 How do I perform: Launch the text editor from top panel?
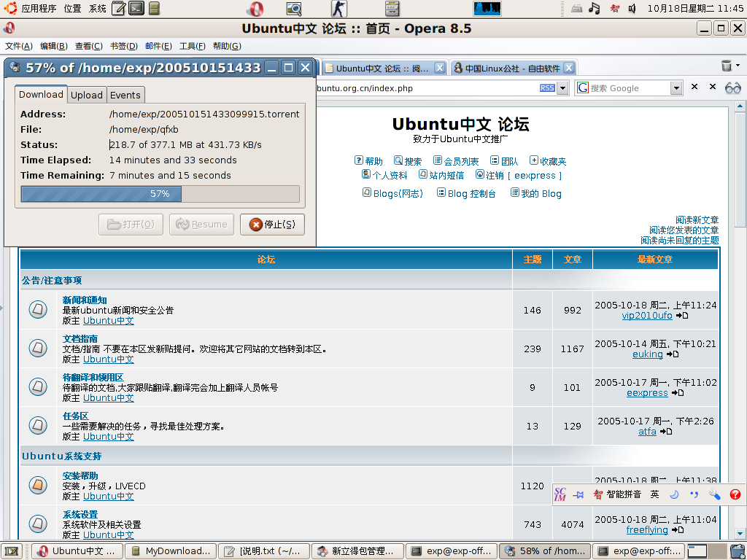point(119,8)
